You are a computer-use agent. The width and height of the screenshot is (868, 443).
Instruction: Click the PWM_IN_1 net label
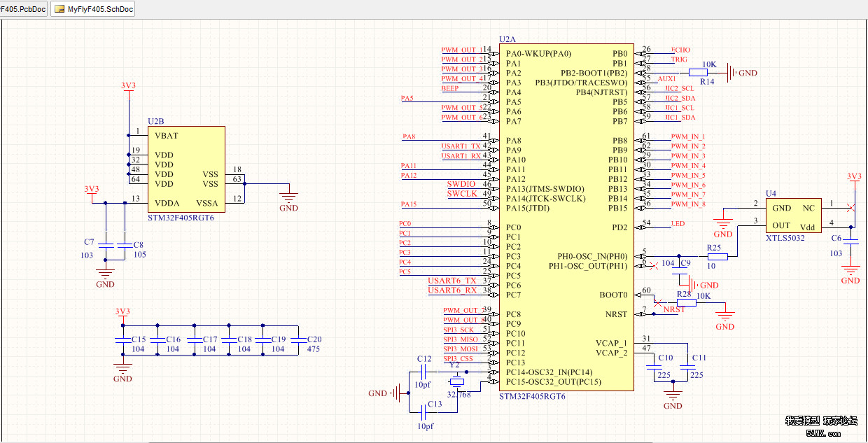[x=688, y=136]
